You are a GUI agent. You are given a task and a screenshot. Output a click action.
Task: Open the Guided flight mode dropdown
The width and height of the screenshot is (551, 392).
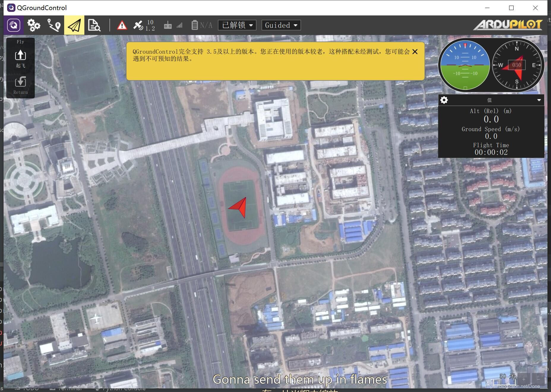(281, 25)
